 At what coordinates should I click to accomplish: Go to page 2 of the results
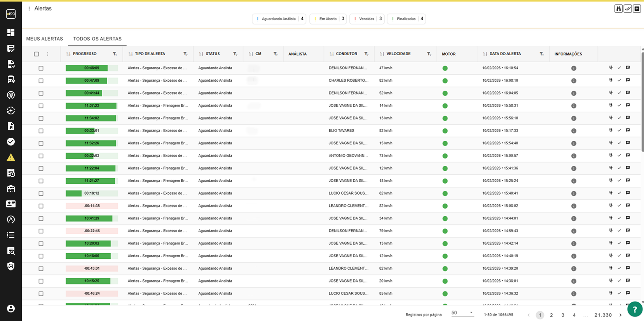click(x=551, y=315)
